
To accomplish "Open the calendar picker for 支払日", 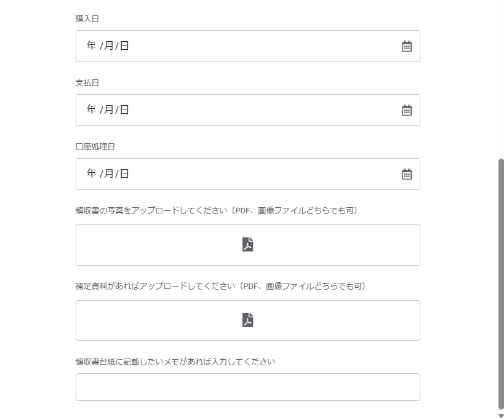I will click(x=407, y=110).
